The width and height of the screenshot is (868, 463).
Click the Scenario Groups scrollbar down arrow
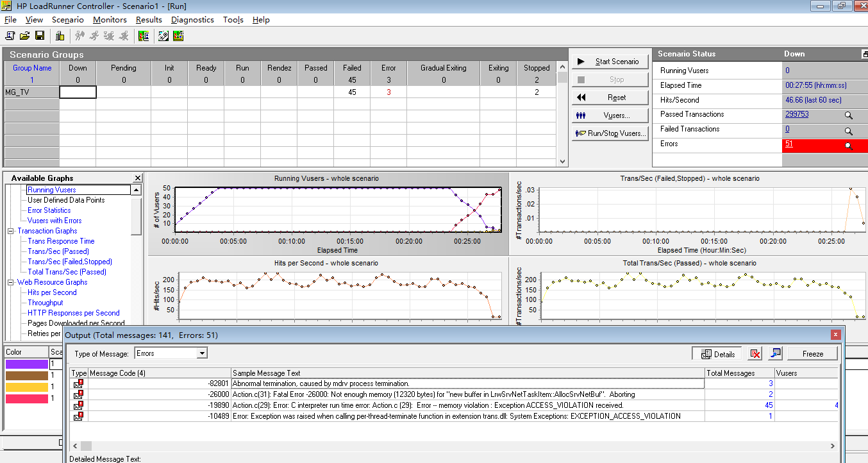[x=562, y=162]
